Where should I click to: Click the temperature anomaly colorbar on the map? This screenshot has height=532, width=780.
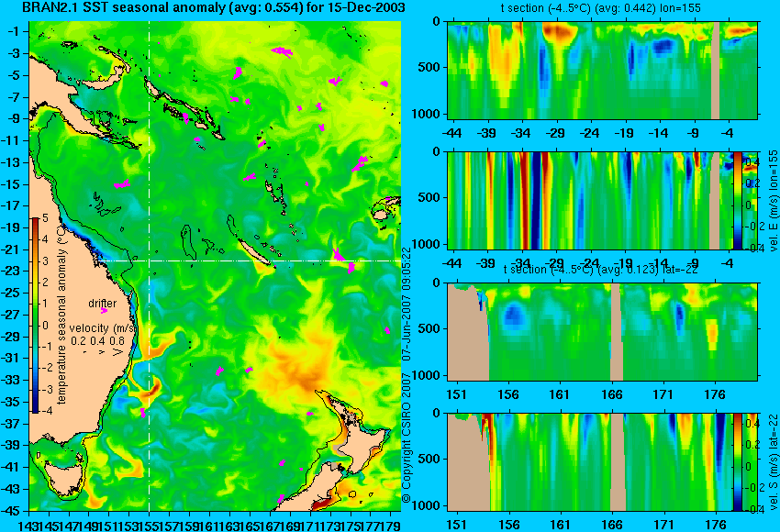(x=36, y=316)
